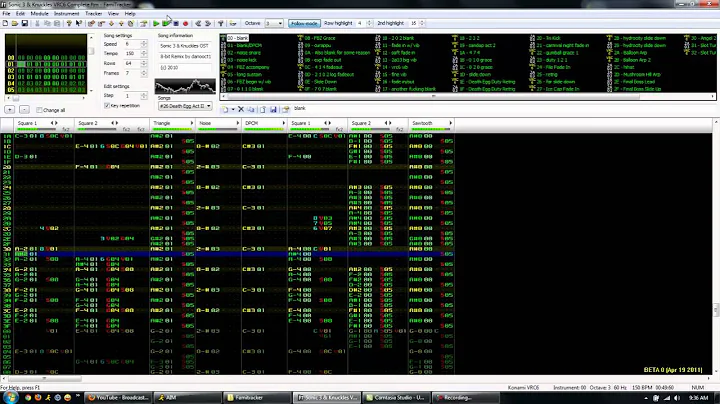
Task: Open module properties from toolbar
Action: (x=144, y=23)
